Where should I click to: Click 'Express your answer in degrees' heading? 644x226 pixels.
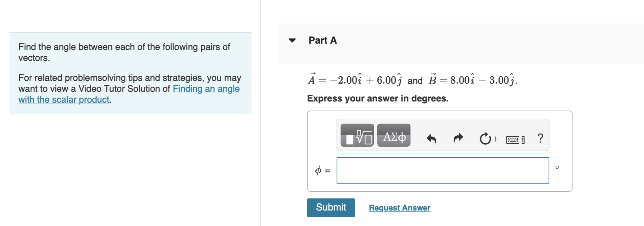tap(377, 98)
